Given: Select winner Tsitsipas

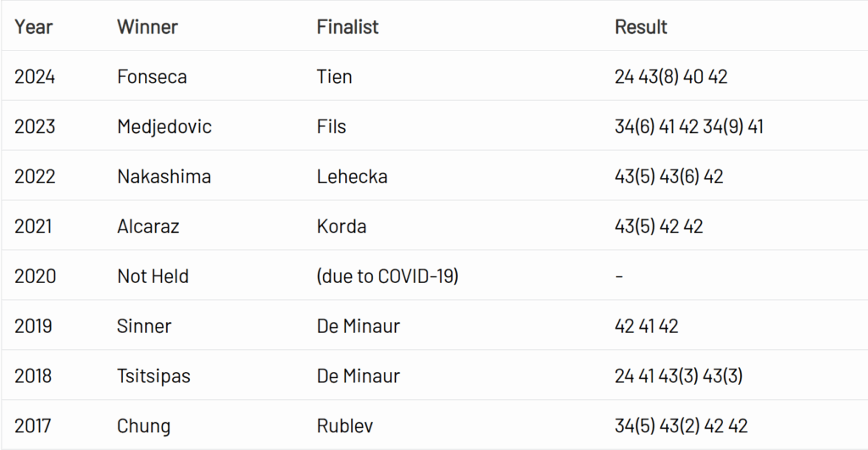Looking at the screenshot, I should tap(154, 376).
